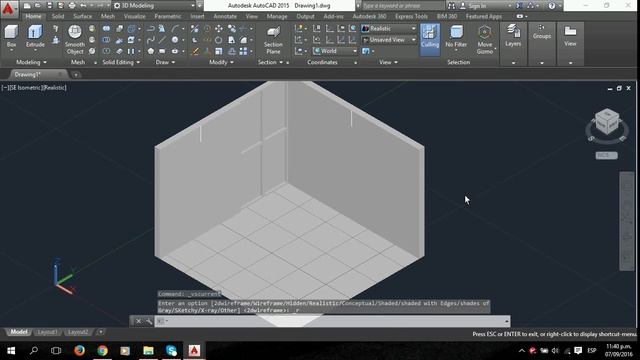Switch to the Express Tools ribbon tab

(411, 16)
